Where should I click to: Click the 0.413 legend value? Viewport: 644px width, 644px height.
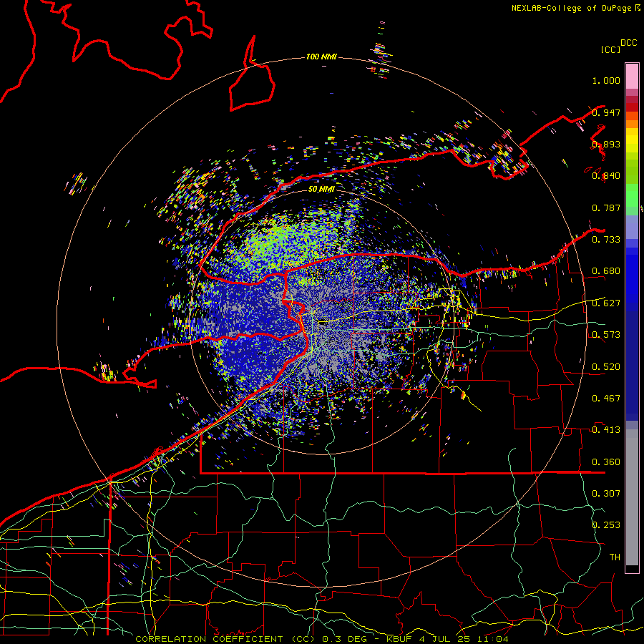coord(606,429)
